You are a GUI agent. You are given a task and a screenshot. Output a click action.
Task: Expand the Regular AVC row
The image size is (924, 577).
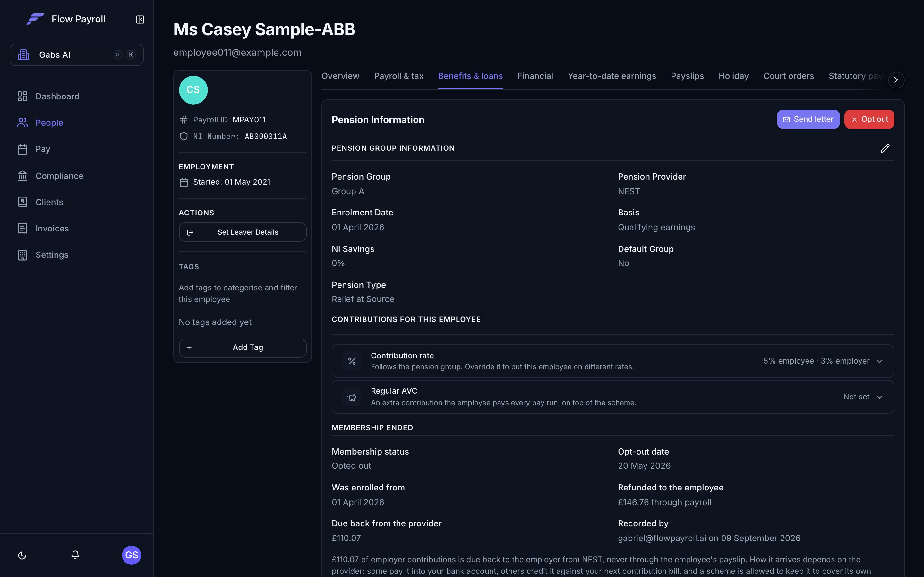613,397
